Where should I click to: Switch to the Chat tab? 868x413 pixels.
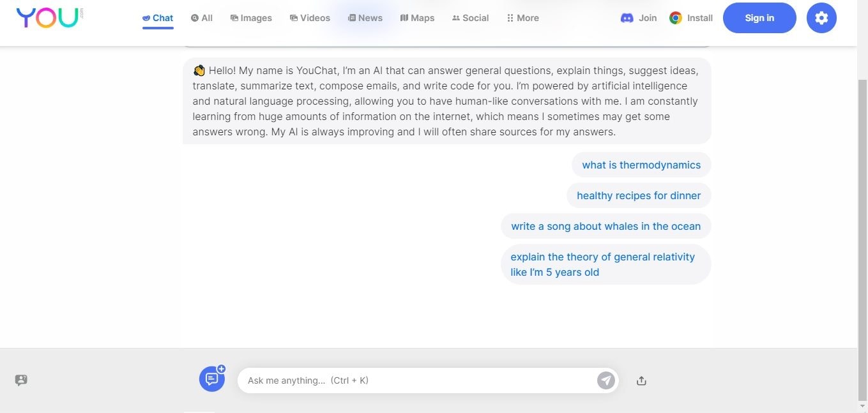click(158, 18)
